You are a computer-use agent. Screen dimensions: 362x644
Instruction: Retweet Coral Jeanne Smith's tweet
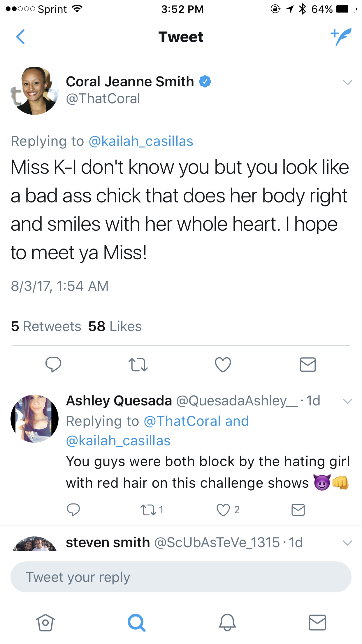[138, 365]
